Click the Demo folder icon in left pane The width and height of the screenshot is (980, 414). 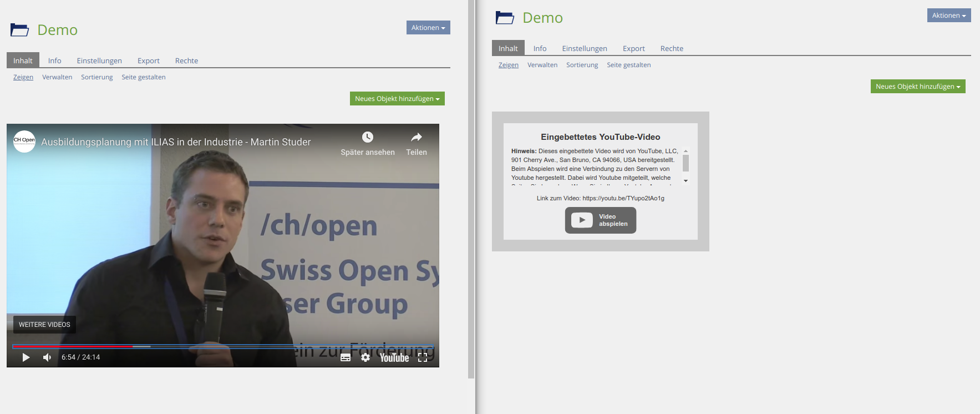(19, 30)
